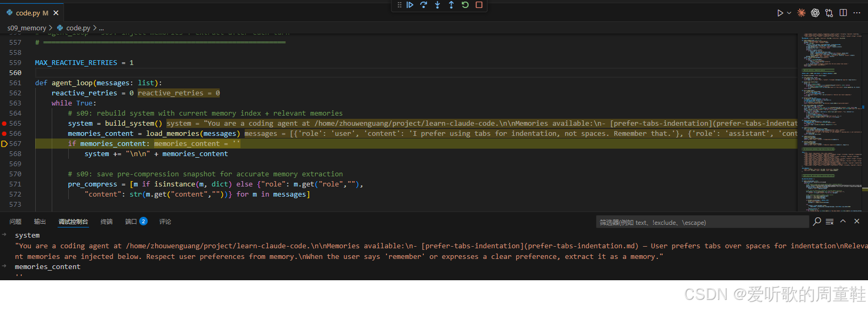Click the debug Step Out icon

coord(451,5)
